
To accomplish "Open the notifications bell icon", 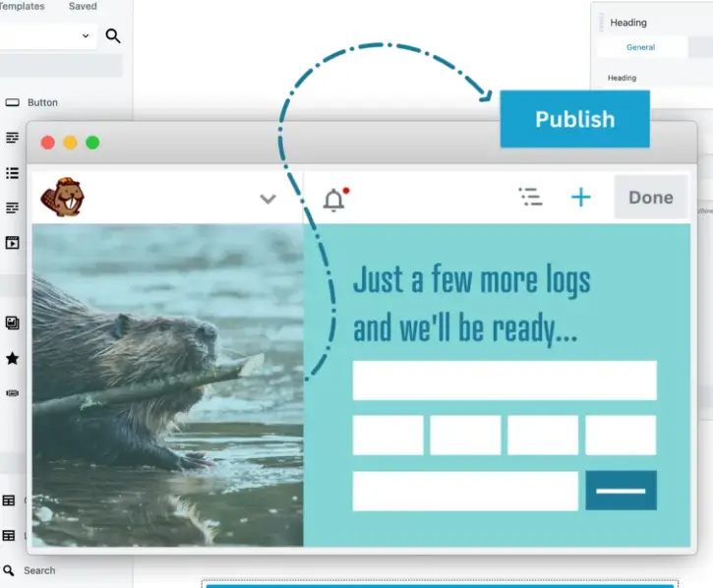I will pyautogui.click(x=335, y=200).
